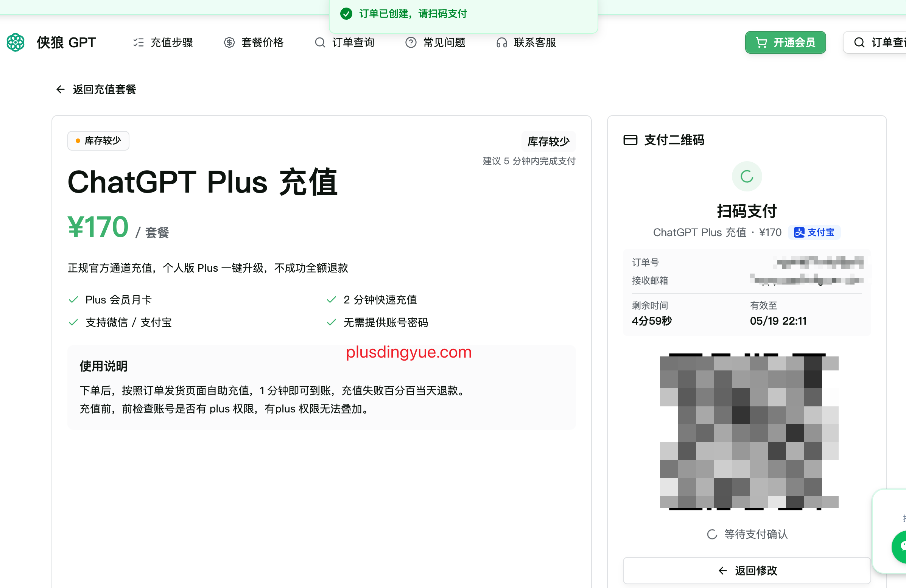This screenshot has width=906, height=588.
Task: Click the checkmark next to 支持微信 / 支付宝
Action: point(73,322)
